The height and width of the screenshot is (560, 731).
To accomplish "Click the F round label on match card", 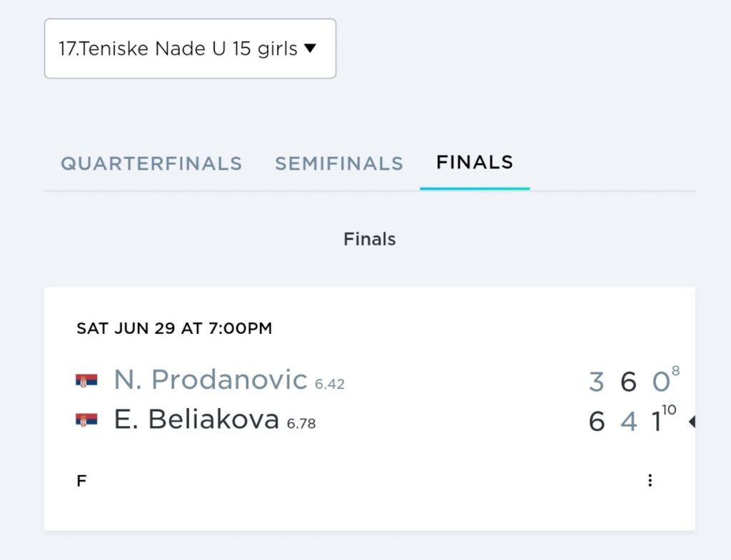I will point(81,480).
